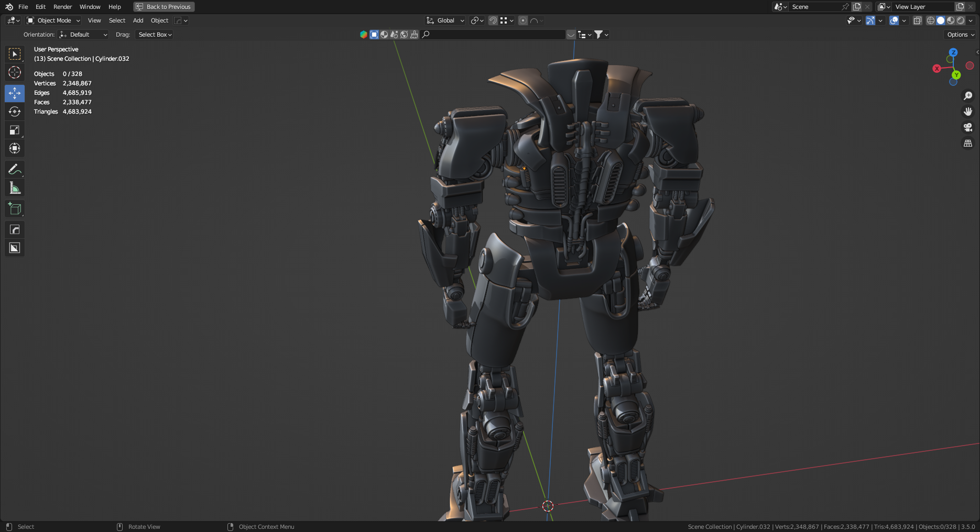Click the world globe filter icon
The image size is (980, 532).
pyautogui.click(x=404, y=35)
